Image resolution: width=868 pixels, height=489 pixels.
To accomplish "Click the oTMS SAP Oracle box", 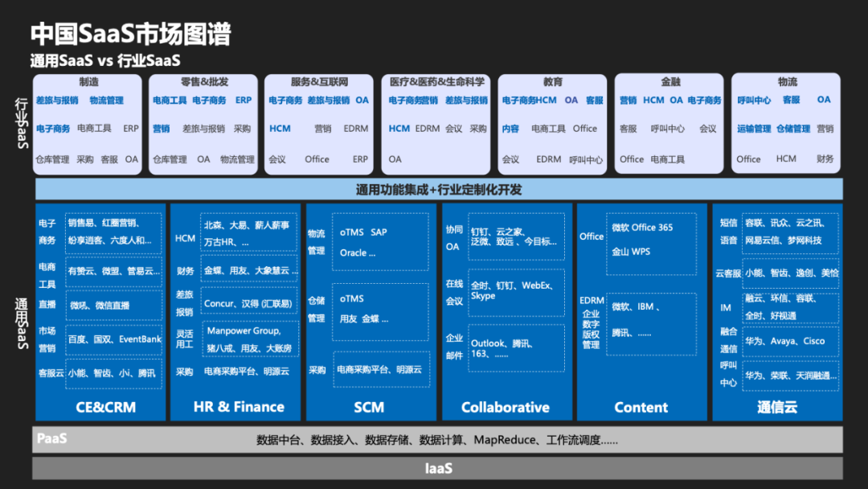I will click(380, 242).
